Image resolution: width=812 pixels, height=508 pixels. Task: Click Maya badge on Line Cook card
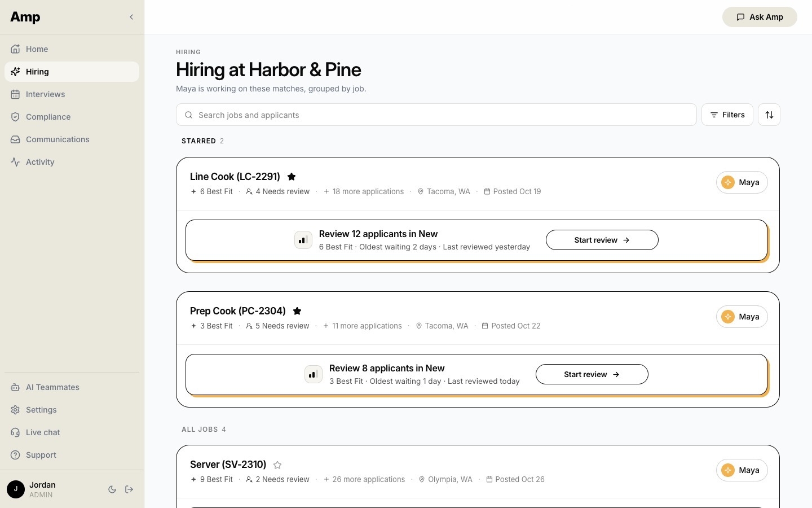coord(742,182)
